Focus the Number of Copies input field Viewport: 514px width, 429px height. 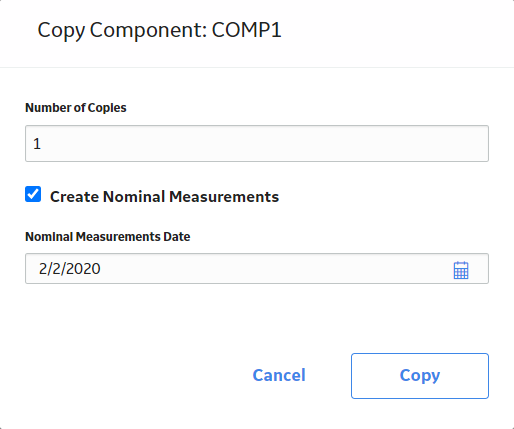[x=257, y=144]
